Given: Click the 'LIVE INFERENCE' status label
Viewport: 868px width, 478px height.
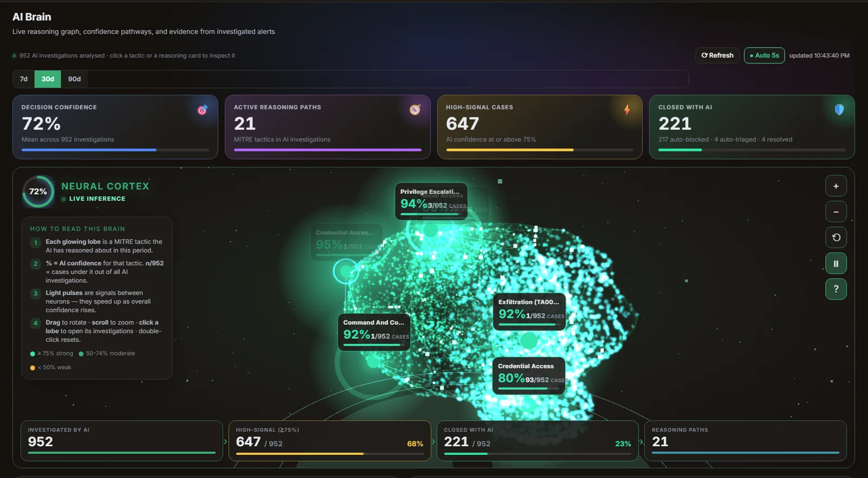Looking at the screenshot, I should point(97,199).
